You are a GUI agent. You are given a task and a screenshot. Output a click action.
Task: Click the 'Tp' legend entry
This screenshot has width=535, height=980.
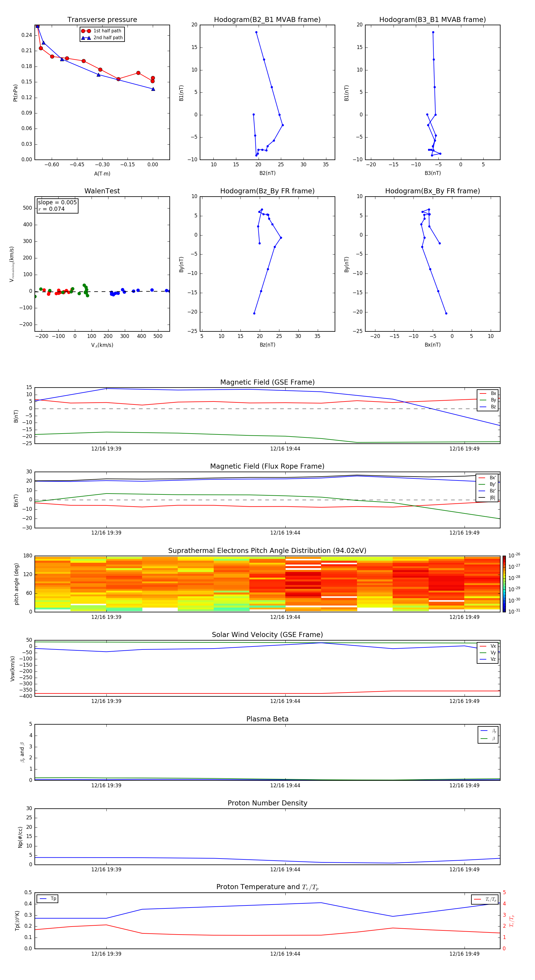48,899
